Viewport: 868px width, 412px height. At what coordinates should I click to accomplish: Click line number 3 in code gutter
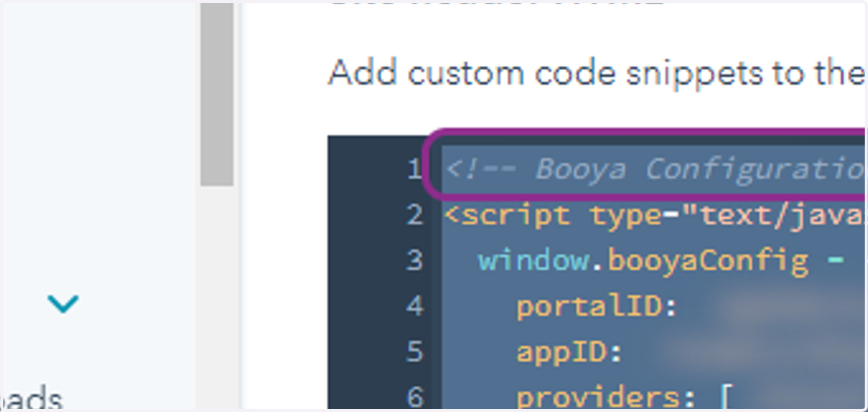(414, 260)
